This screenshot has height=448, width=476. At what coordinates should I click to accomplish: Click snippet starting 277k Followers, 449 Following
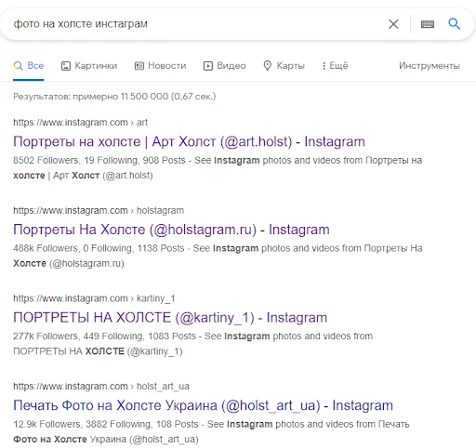coord(192,344)
